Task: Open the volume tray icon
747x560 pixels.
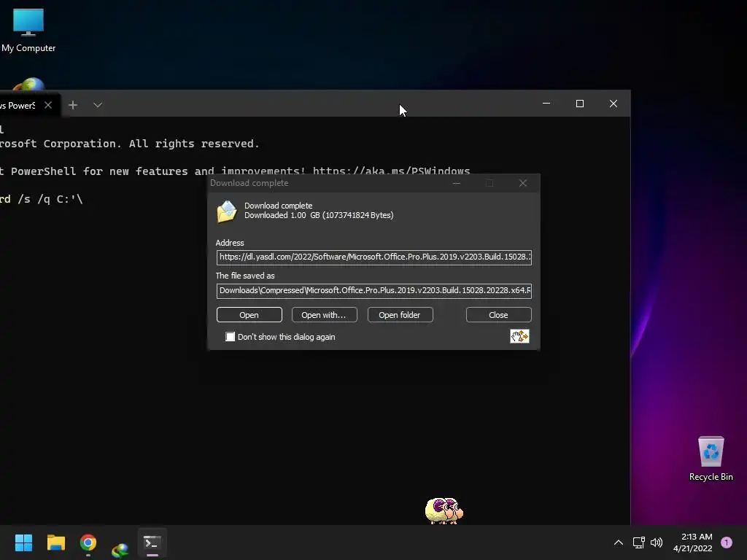Action: tap(657, 542)
